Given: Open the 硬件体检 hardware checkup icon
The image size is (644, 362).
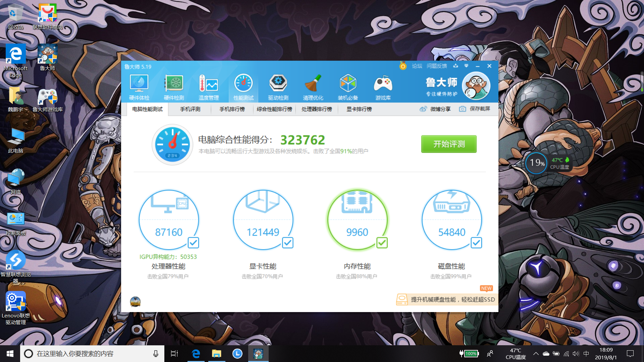Looking at the screenshot, I should pos(139,87).
